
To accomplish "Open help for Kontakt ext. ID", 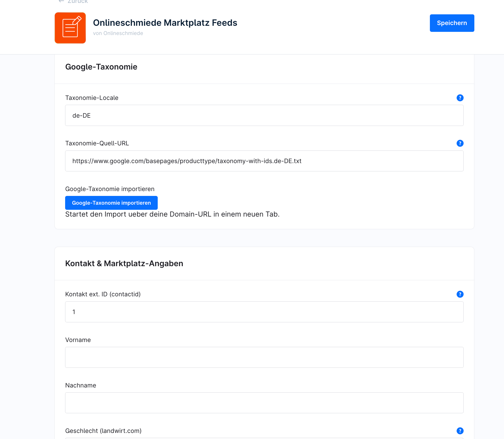I will [x=460, y=294].
